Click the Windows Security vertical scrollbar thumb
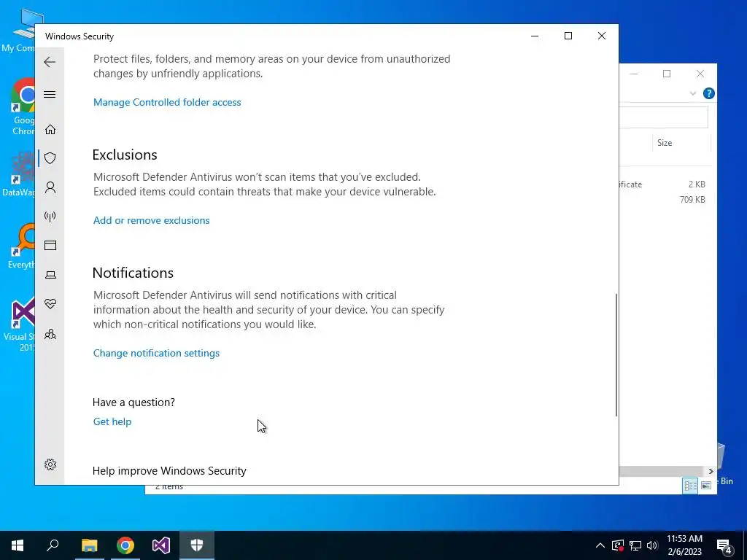 [616, 355]
